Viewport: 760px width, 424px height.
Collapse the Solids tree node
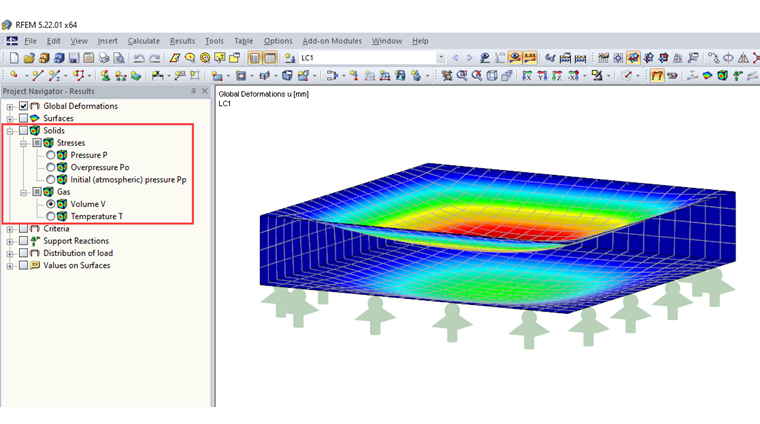pyautogui.click(x=10, y=131)
